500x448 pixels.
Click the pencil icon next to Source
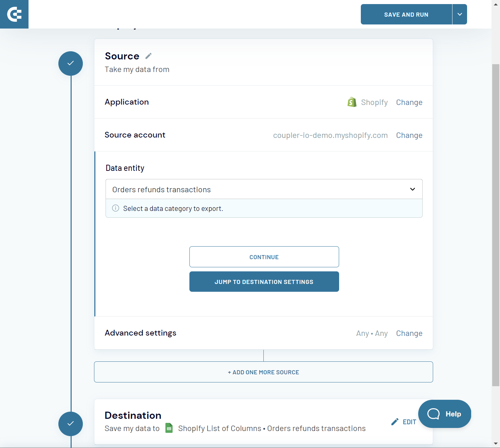[x=148, y=55]
